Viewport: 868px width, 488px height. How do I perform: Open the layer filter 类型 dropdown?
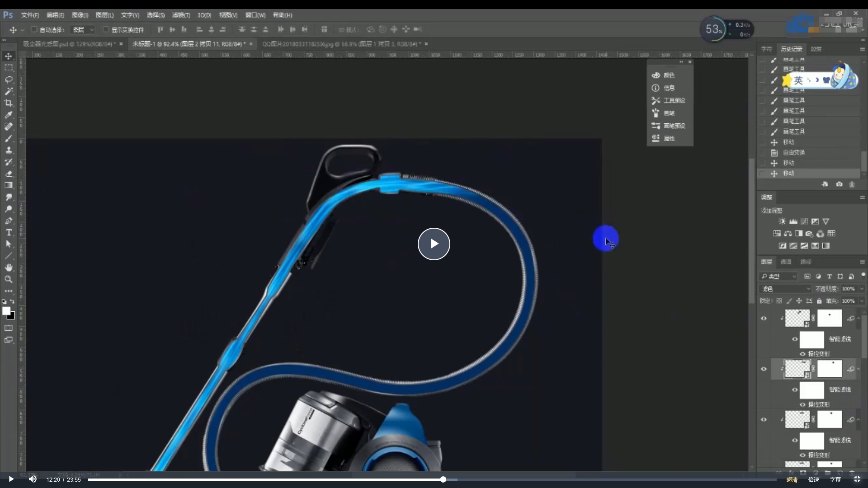coord(778,276)
